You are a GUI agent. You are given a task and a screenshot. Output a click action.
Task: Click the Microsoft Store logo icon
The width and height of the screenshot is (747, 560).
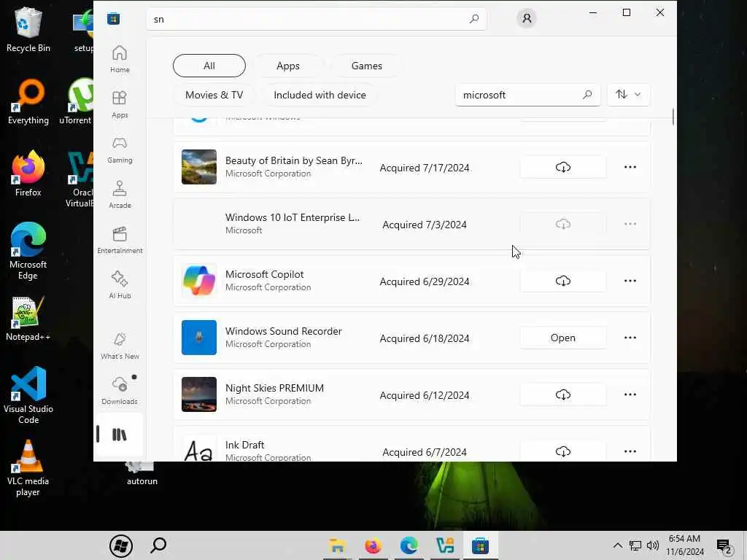113,19
